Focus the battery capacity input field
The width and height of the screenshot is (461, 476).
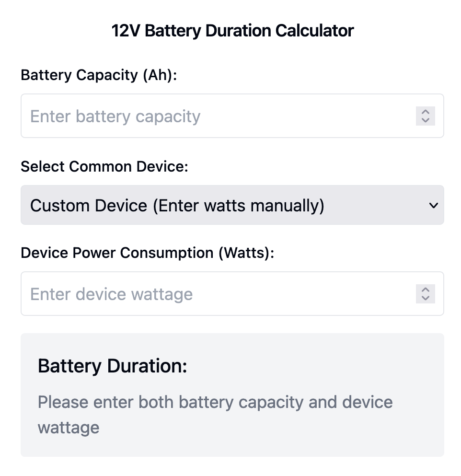coord(216,116)
